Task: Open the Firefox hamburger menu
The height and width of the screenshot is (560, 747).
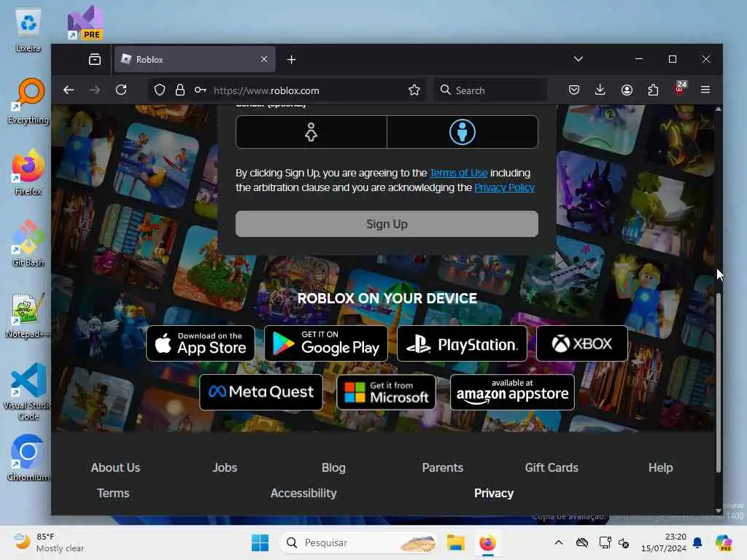Action: coord(705,90)
